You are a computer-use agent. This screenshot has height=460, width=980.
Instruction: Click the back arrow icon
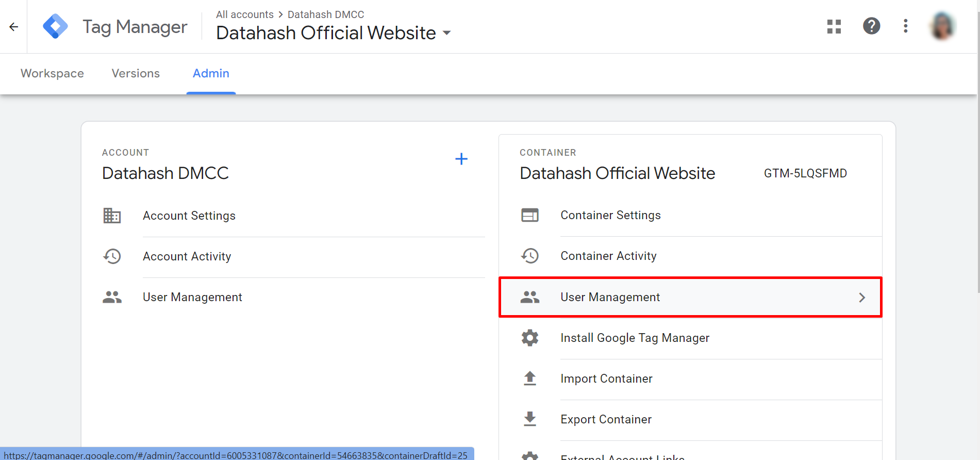pos(14,27)
